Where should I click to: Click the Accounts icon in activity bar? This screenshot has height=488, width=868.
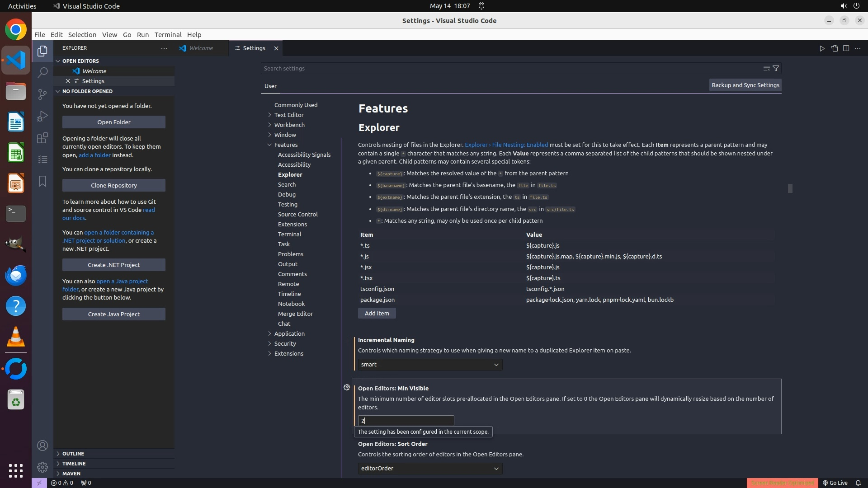click(42, 446)
